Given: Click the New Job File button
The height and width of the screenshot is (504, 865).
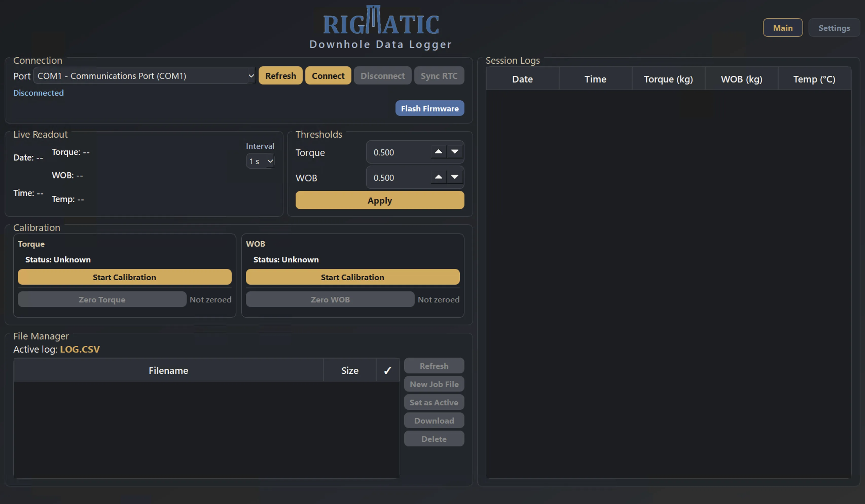Looking at the screenshot, I should (x=434, y=384).
